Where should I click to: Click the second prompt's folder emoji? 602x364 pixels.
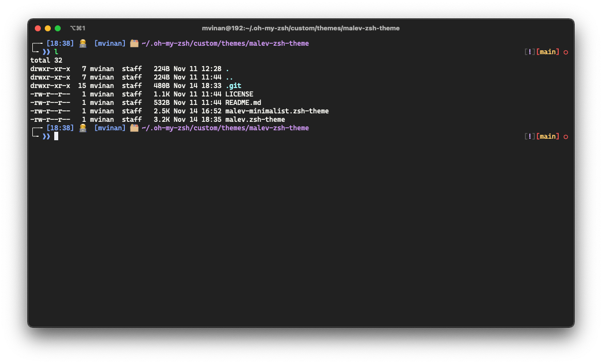134,128
